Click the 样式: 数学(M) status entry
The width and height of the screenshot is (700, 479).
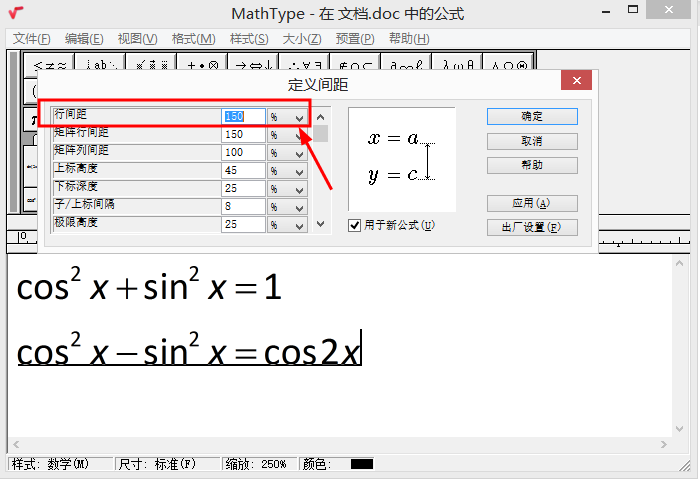(x=60, y=464)
